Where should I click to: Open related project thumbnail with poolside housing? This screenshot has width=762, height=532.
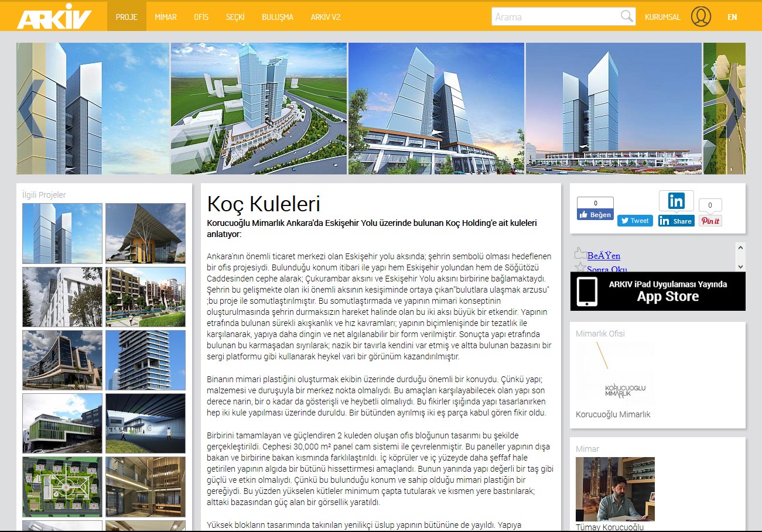[145, 297]
